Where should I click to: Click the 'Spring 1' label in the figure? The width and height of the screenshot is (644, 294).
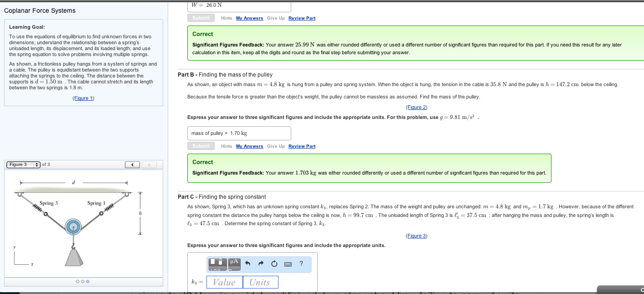coord(96,203)
